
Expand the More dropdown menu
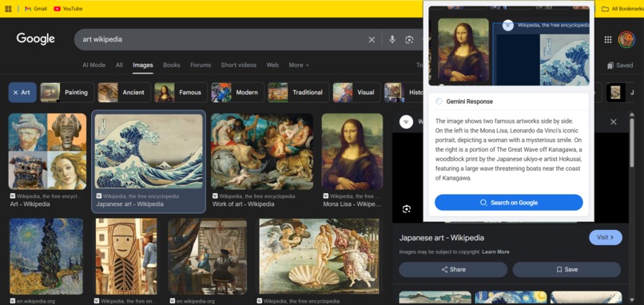pyautogui.click(x=299, y=65)
